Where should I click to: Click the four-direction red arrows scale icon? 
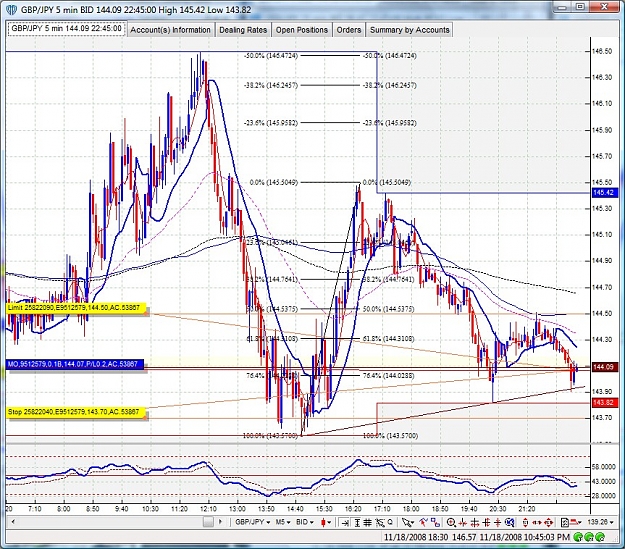click(548, 523)
